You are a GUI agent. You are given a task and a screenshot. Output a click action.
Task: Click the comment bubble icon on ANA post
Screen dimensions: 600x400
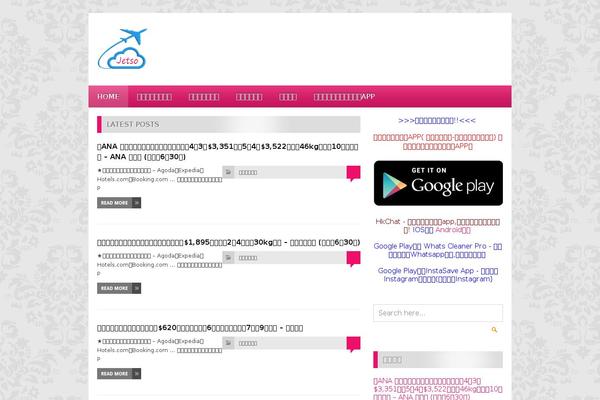[353, 173]
